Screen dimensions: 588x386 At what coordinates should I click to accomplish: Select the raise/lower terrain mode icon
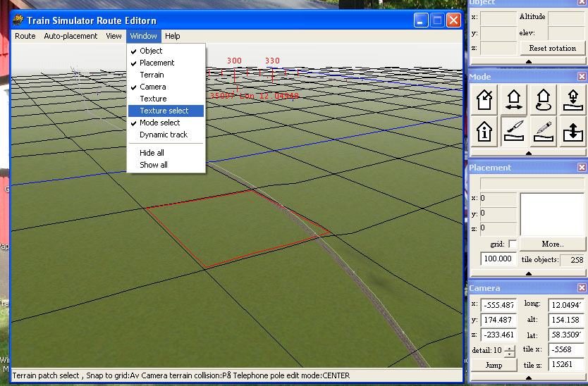572,132
